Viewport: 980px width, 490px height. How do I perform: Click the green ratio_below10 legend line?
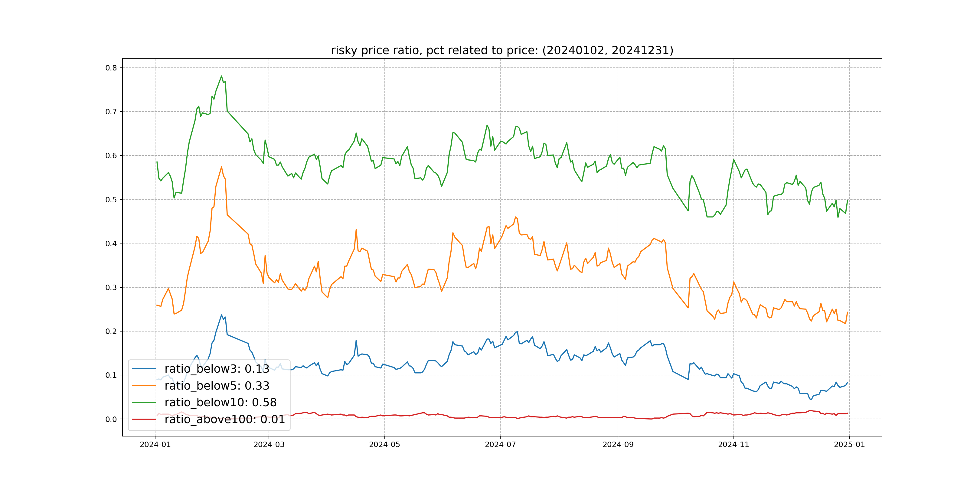(x=144, y=402)
